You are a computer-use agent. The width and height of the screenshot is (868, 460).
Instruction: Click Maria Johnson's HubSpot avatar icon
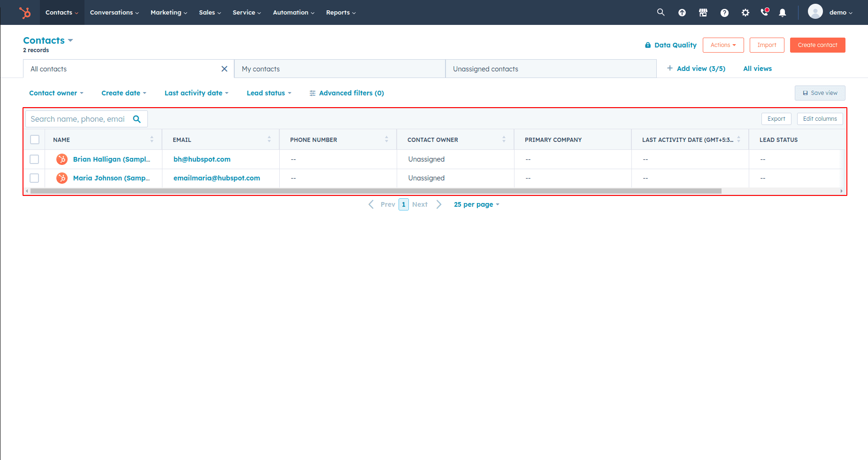pyautogui.click(x=62, y=178)
